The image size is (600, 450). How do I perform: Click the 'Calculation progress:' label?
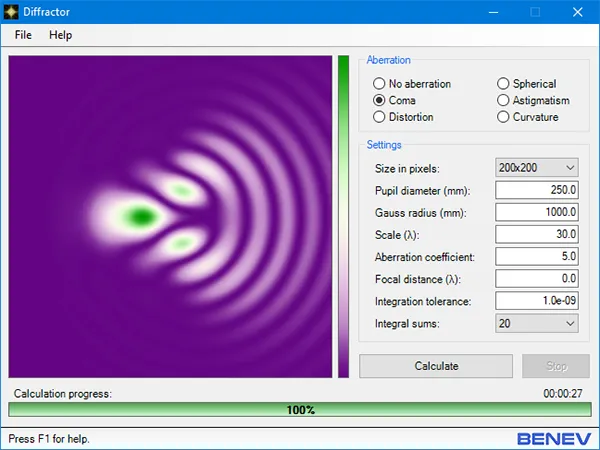63,393
